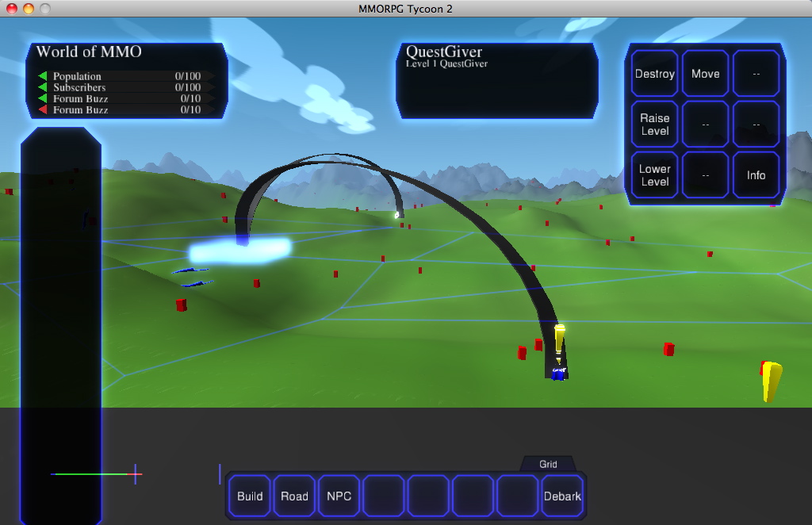Click the glowing light-blue road start marker
The width and height of the screenshot is (812, 525).
[239, 251]
